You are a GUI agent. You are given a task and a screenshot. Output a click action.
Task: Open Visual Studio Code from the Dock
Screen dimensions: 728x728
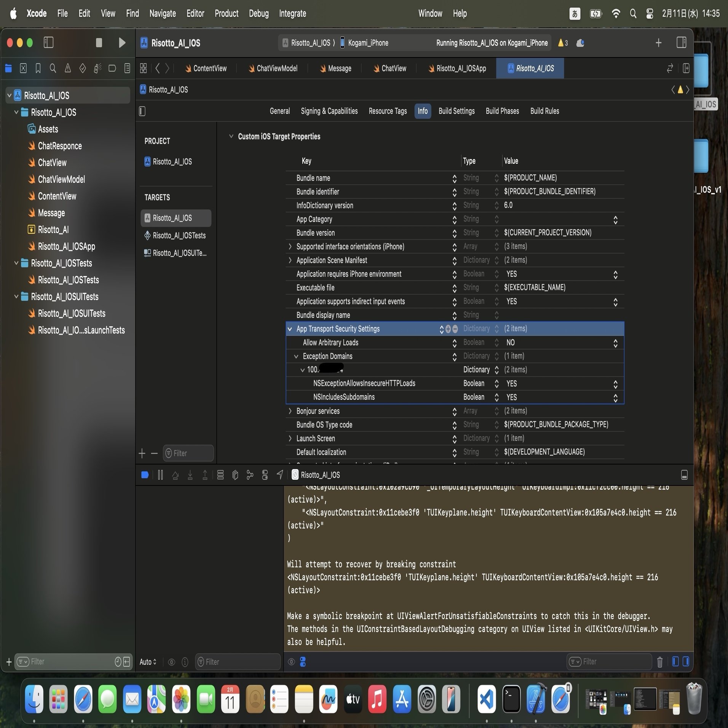pos(486,699)
